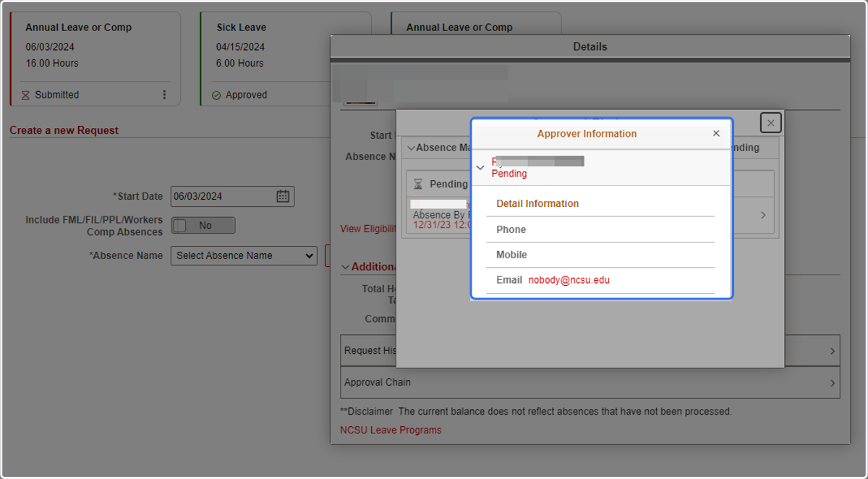
Task: Click the Approver Information title text
Action: point(587,134)
